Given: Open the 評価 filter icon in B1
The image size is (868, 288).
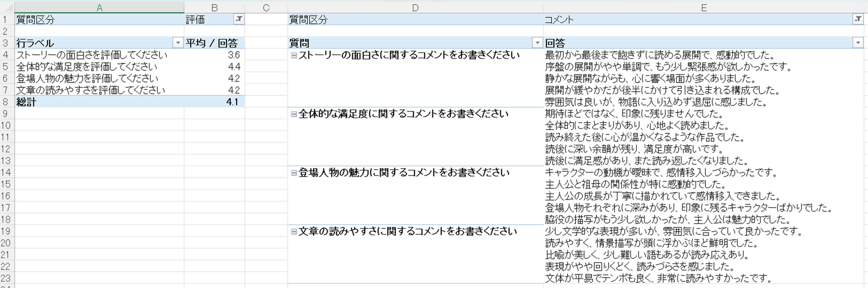Looking at the screenshot, I should click(239, 19).
